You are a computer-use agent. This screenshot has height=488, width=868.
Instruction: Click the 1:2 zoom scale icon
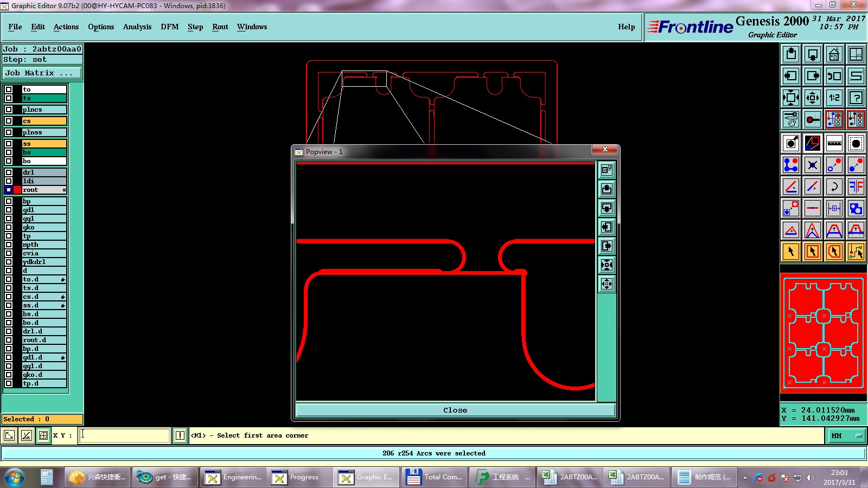click(834, 98)
